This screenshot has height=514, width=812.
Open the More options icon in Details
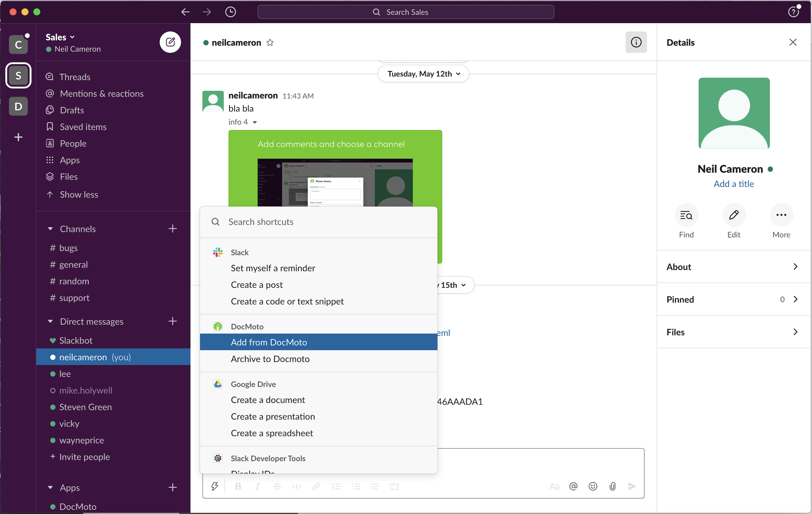781,215
